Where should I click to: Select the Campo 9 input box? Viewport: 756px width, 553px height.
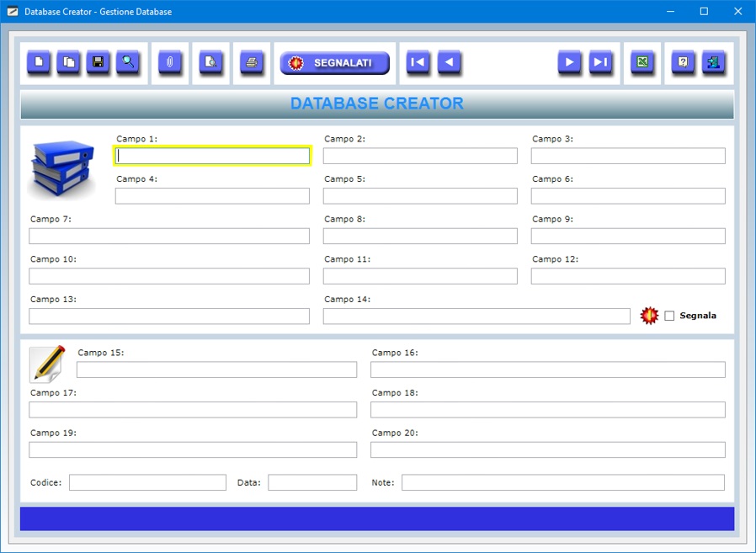[x=628, y=236]
